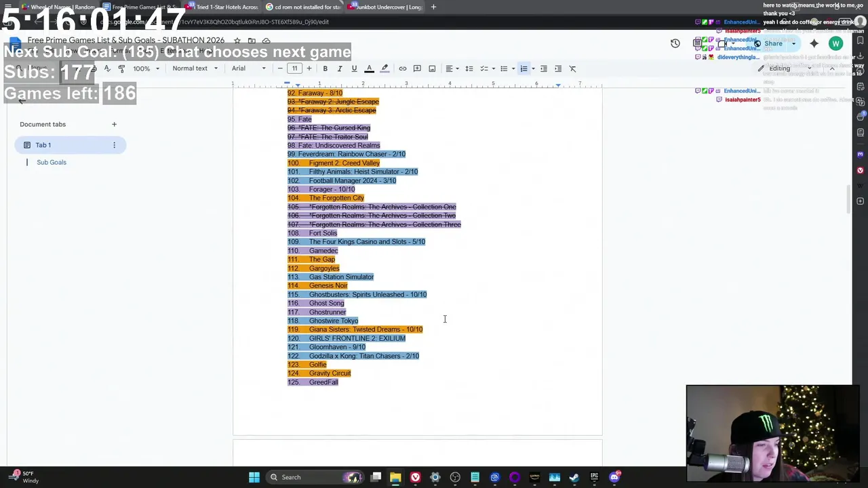Open Task View from taskbar
The height and width of the screenshot is (488, 868).
[x=376, y=477]
